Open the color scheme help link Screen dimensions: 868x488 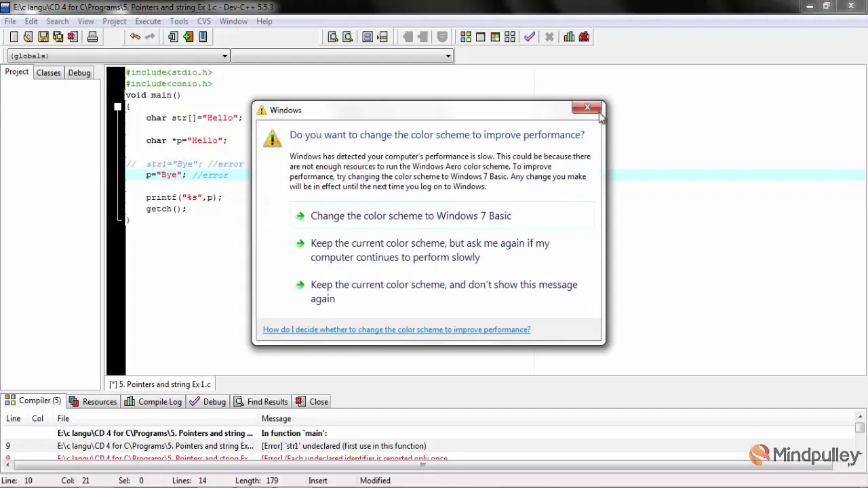click(x=397, y=329)
